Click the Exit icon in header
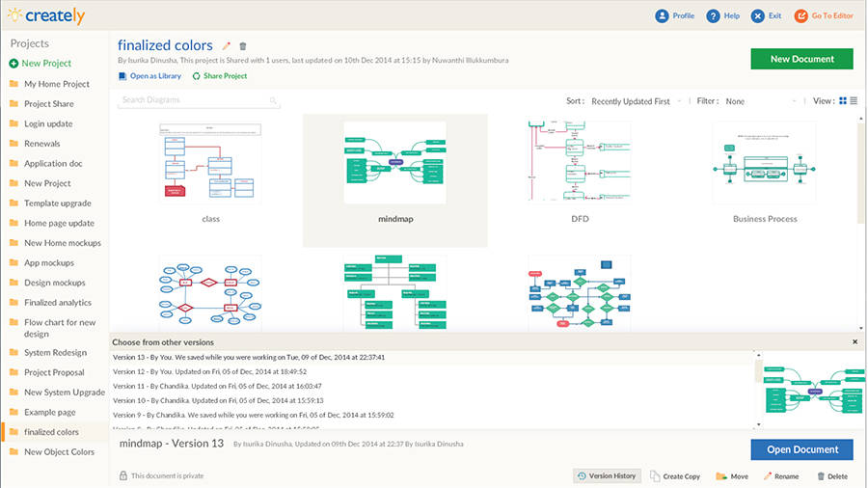The width and height of the screenshot is (868, 488). (758, 15)
